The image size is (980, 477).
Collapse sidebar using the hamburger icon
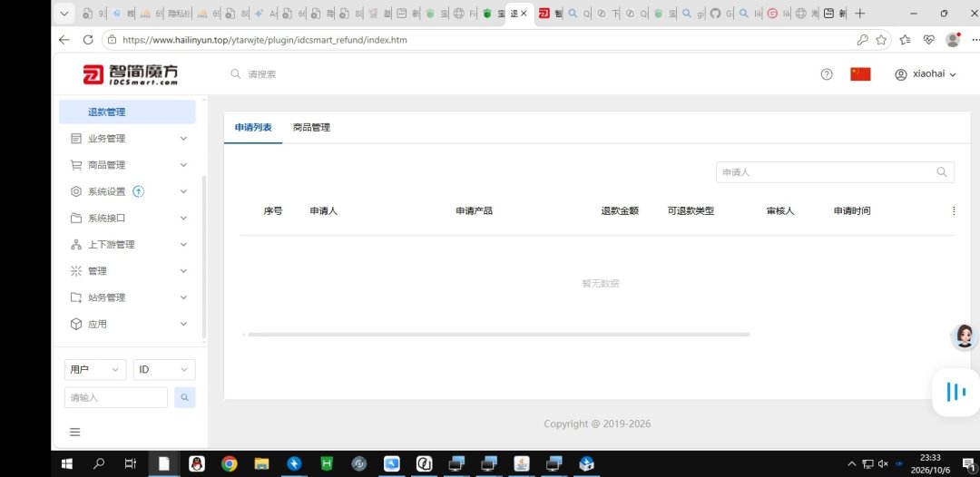pyautogui.click(x=75, y=432)
